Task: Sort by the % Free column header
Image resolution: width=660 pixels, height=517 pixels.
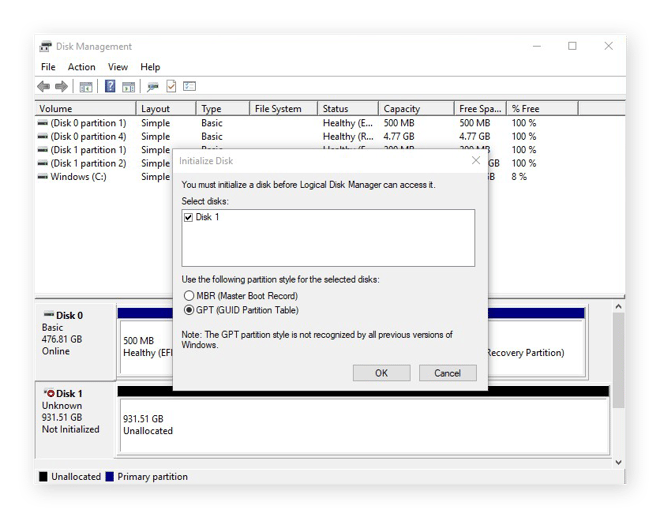Action: (543, 109)
